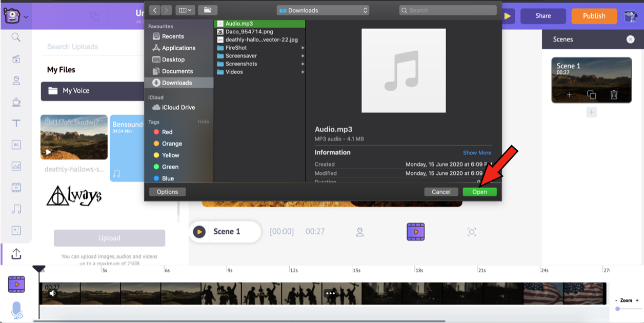Select the character icon in left sidebar
Viewport: 644px width, 323px height.
pos(16,80)
